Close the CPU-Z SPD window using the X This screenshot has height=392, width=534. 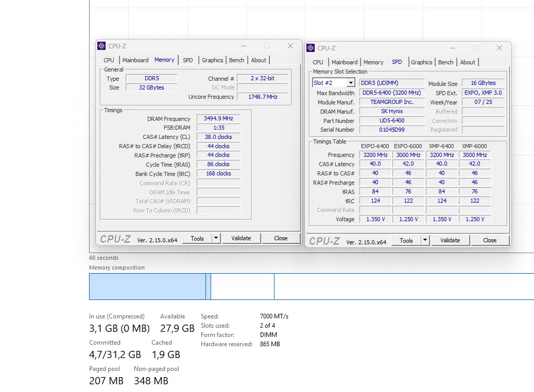[499, 48]
